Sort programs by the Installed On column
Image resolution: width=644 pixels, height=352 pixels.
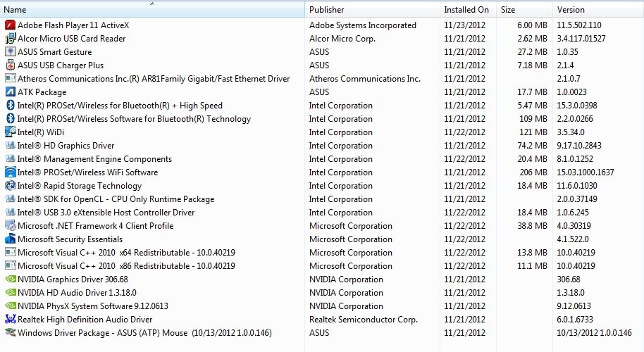[x=468, y=9]
